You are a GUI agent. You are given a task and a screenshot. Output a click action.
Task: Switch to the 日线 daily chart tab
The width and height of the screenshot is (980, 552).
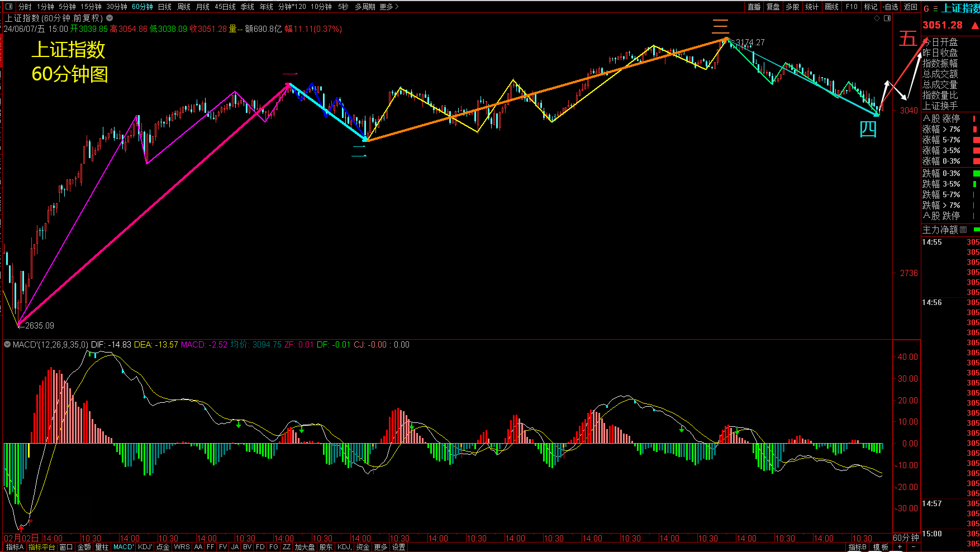coord(165,7)
